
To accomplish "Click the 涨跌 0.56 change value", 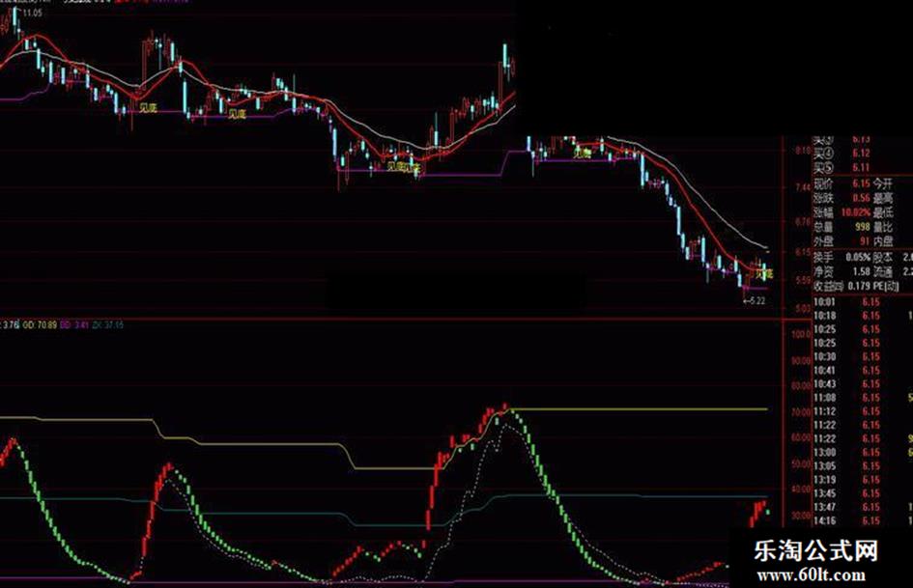I will click(861, 198).
